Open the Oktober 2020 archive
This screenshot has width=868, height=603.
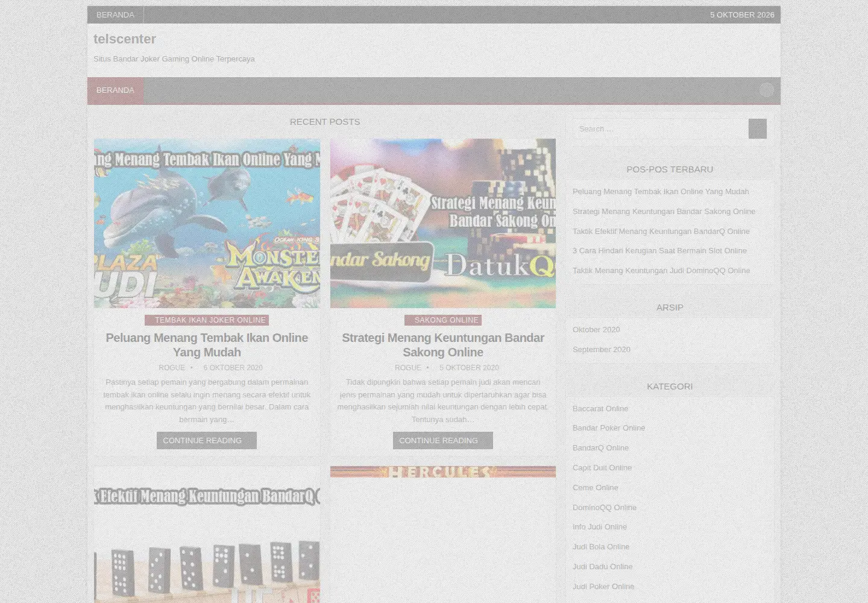coord(596,329)
